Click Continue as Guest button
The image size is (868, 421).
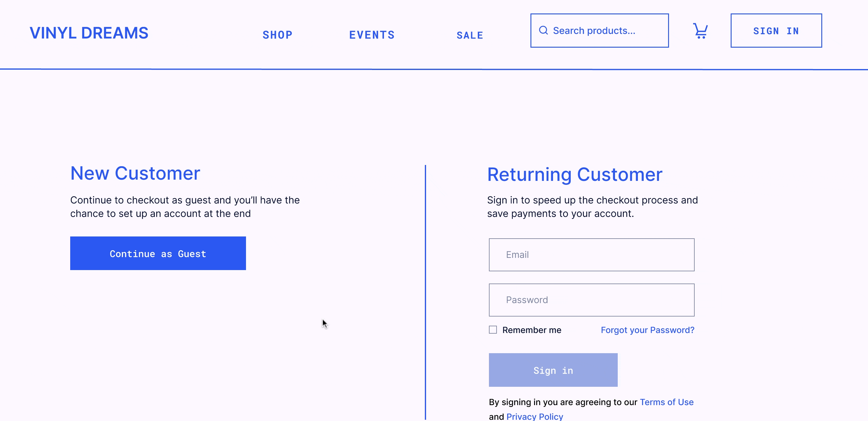158,253
